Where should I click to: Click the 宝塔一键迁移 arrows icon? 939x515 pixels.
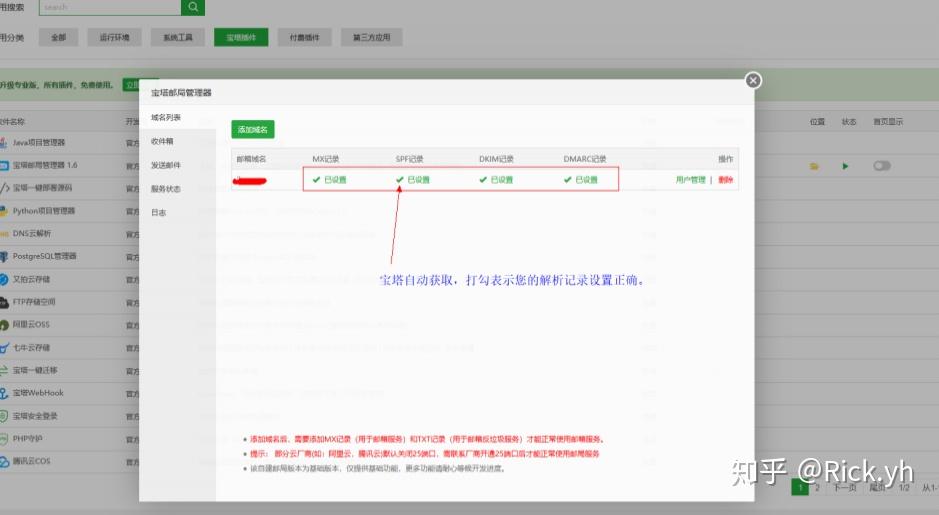point(4,370)
